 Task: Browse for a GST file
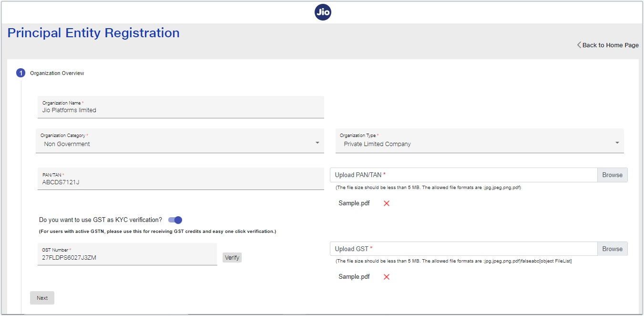613,249
